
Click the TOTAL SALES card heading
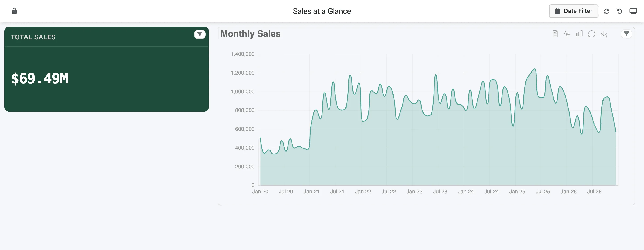click(x=33, y=37)
